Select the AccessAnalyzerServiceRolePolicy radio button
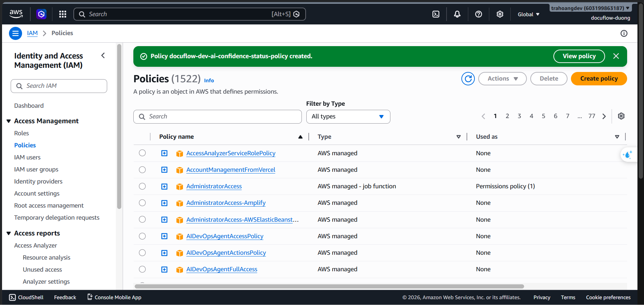This screenshot has height=305, width=644. [142, 153]
